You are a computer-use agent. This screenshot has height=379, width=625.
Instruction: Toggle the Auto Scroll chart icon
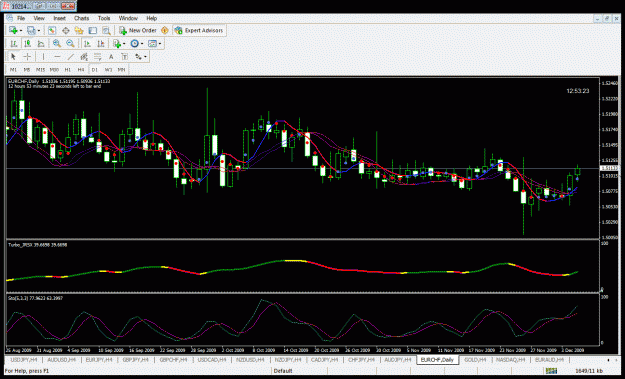tap(87, 43)
